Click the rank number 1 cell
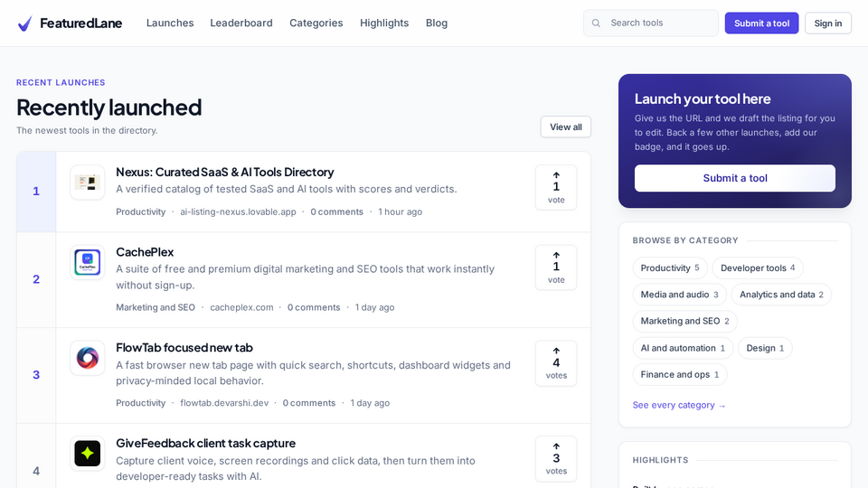 coord(36,192)
